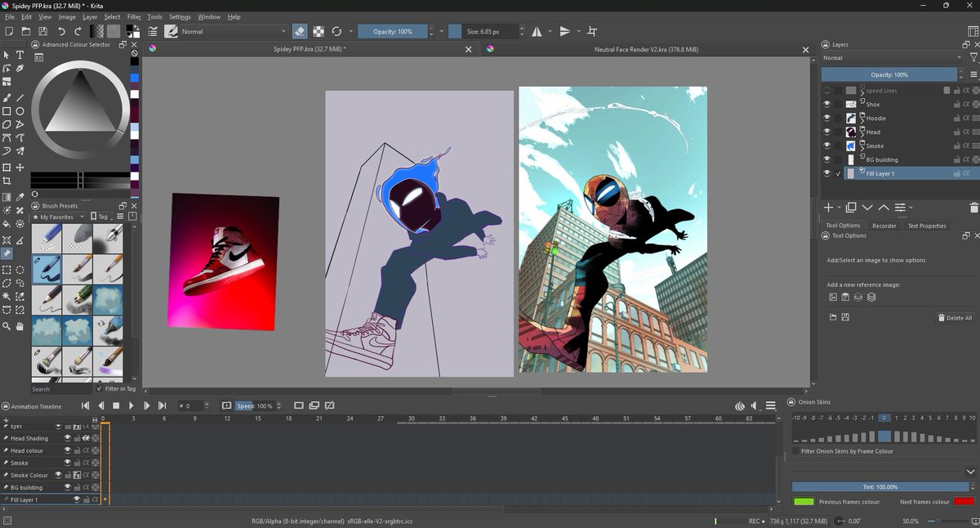Viewport: 980px width, 528px height.
Task: Jump to the last frame
Action: pyautogui.click(x=162, y=405)
